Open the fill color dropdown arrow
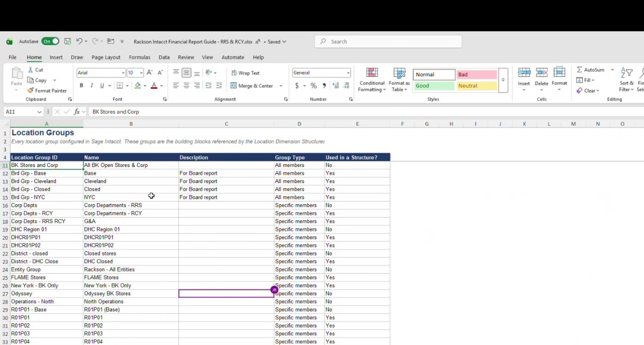This screenshot has height=345, width=644. [145, 86]
